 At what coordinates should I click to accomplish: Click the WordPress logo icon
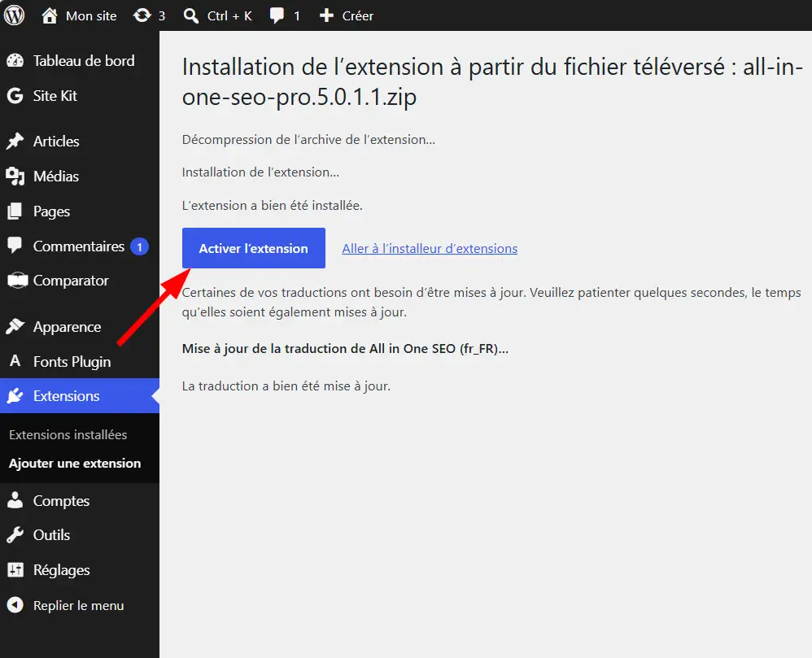(14, 15)
